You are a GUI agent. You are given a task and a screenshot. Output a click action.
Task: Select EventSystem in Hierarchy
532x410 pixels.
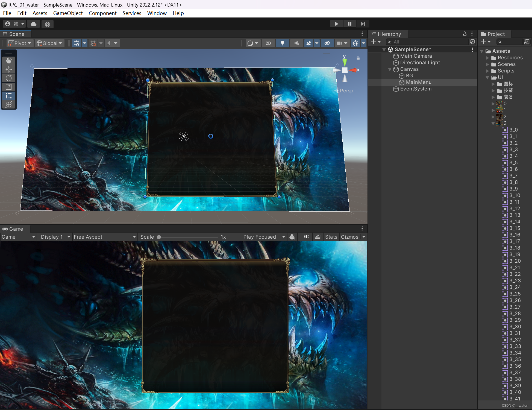coord(416,89)
